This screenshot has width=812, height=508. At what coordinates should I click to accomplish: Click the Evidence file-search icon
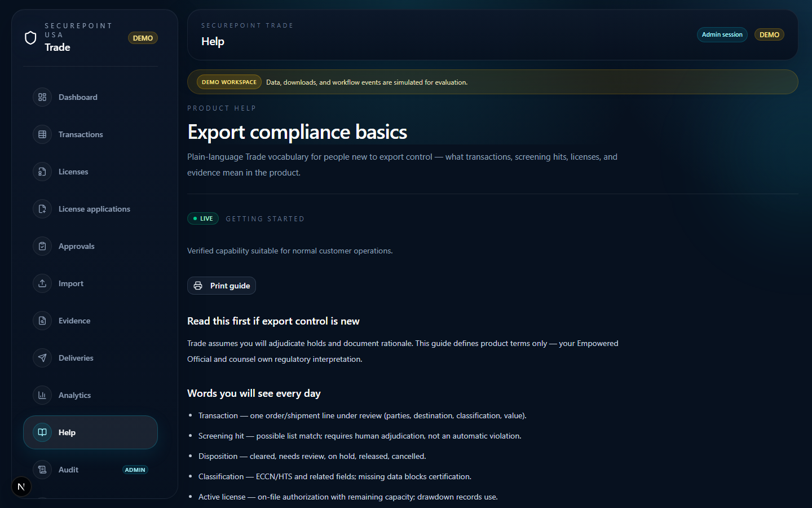(42, 321)
